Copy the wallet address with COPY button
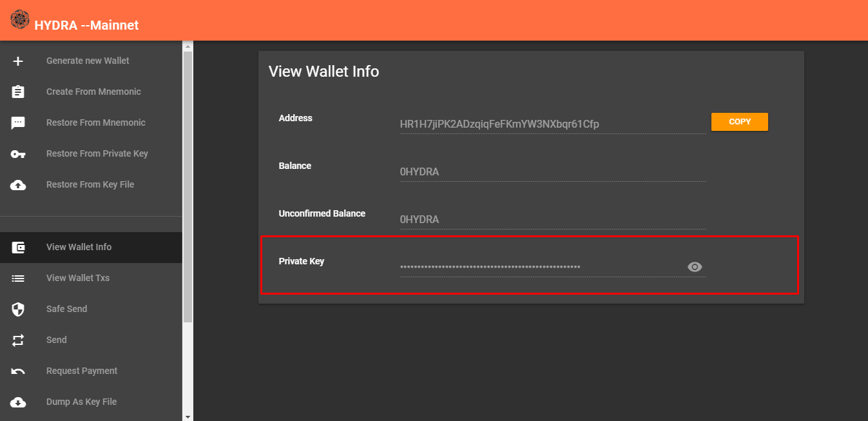The height and width of the screenshot is (421, 868). [x=739, y=122]
